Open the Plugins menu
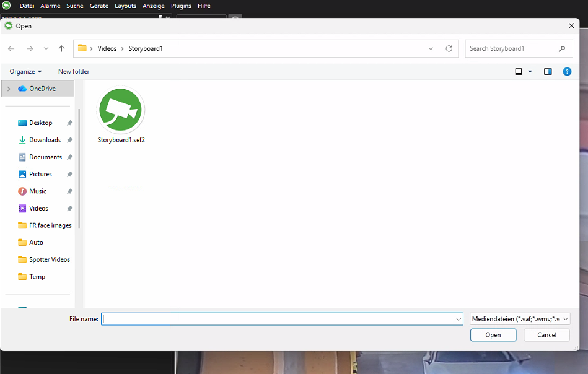 [x=181, y=6]
